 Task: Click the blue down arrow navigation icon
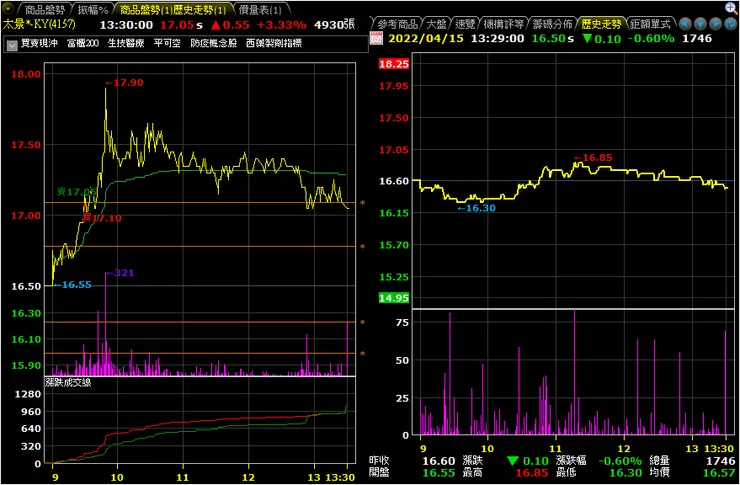pos(700,24)
